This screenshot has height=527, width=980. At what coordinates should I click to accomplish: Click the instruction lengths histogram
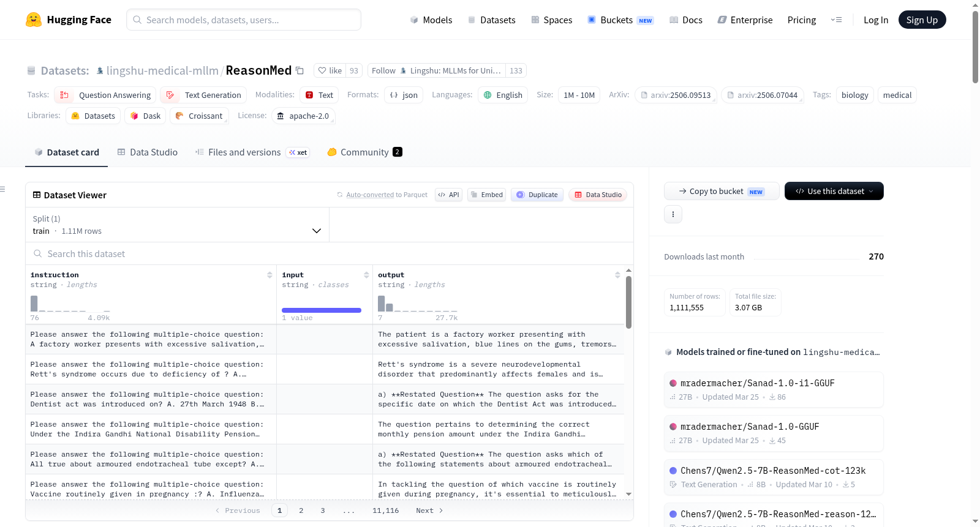click(x=70, y=304)
